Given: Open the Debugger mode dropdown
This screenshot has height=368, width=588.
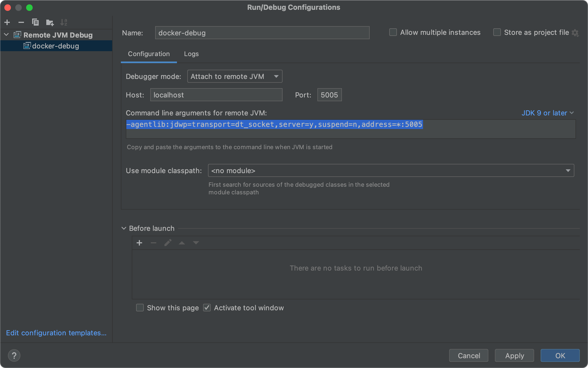Looking at the screenshot, I should pos(235,76).
